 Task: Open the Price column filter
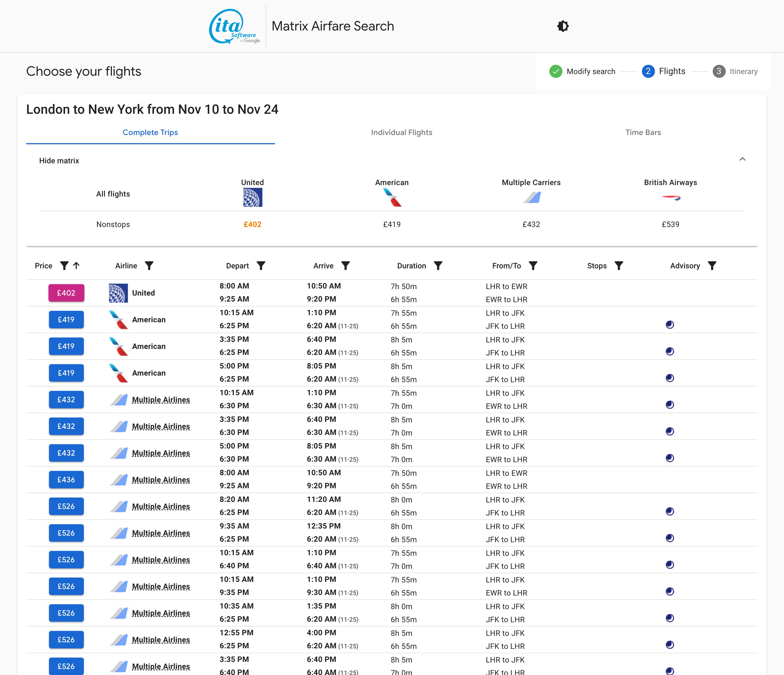[x=64, y=266]
